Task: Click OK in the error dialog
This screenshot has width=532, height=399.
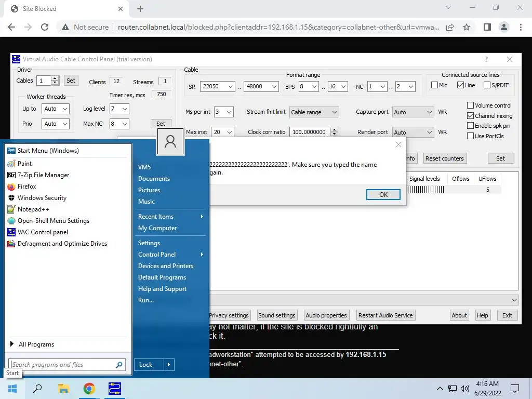Action: pos(383,194)
